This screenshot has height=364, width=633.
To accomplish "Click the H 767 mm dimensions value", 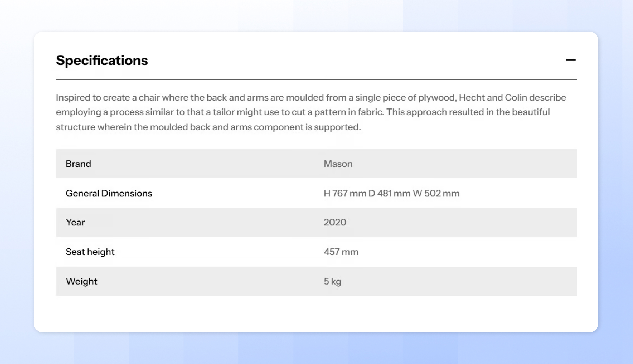I will pos(391,193).
